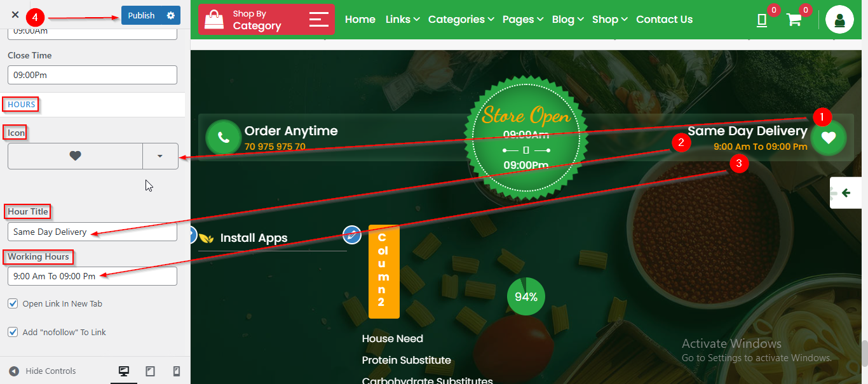Open the Home menu item
The width and height of the screenshot is (868, 384).
click(360, 19)
